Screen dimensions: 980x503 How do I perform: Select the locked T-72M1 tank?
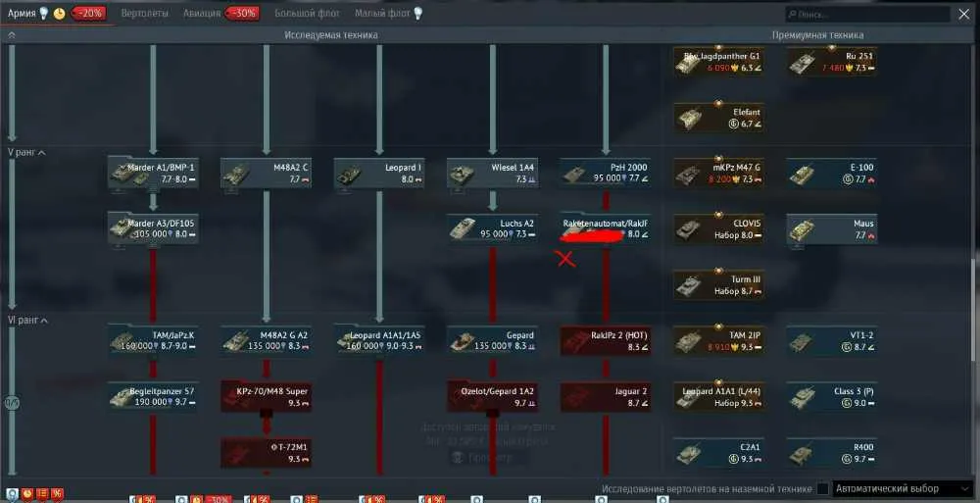point(267,452)
